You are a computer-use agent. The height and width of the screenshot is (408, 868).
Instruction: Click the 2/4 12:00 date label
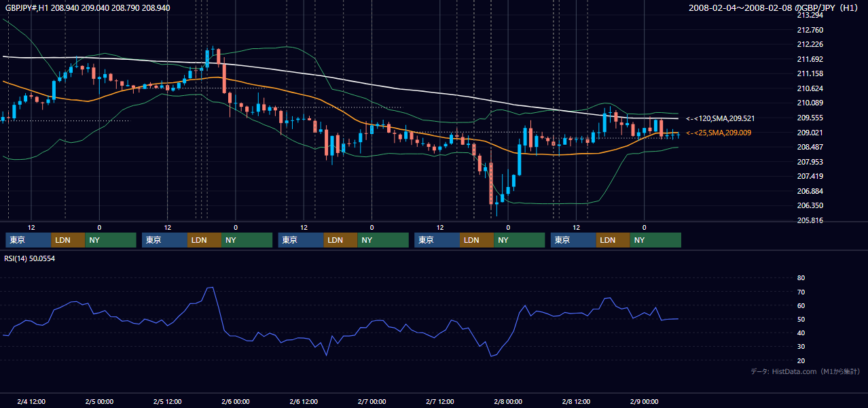(31, 401)
